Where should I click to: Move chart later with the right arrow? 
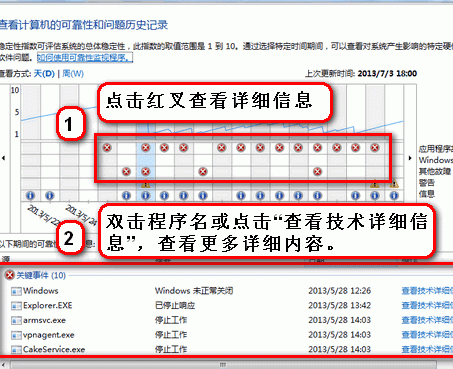[x=410, y=158]
